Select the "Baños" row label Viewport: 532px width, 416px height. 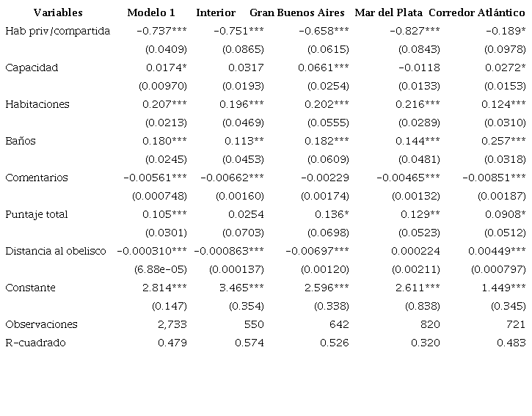[21, 141]
